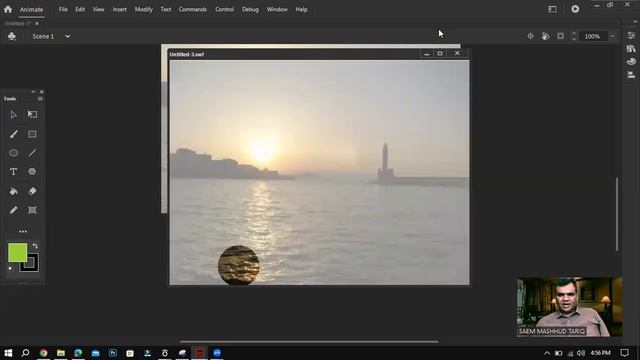Viewport: 640px width, 360px height.
Task: Open the volume control in tray
Action: 581,353
